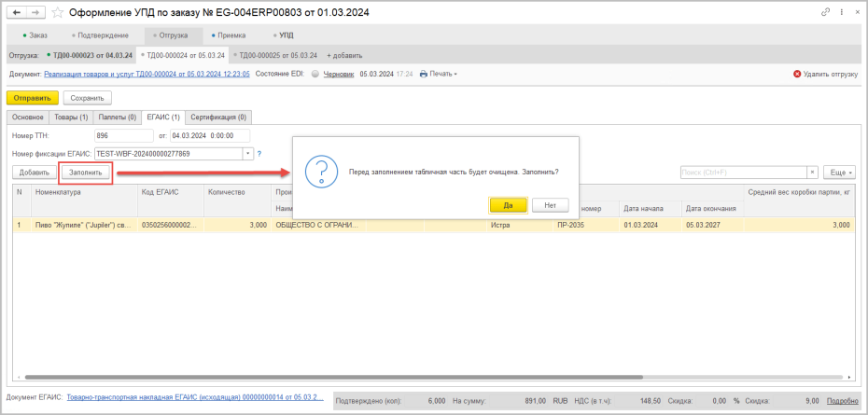Open the Сертификация (0) tab
Screen dimensions: 868x415
click(x=218, y=118)
